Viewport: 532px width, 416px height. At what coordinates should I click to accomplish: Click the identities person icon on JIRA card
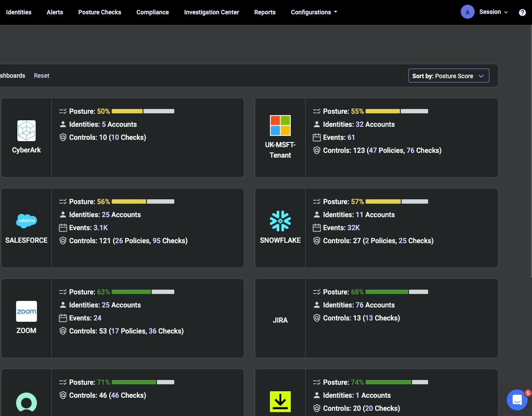(x=317, y=305)
